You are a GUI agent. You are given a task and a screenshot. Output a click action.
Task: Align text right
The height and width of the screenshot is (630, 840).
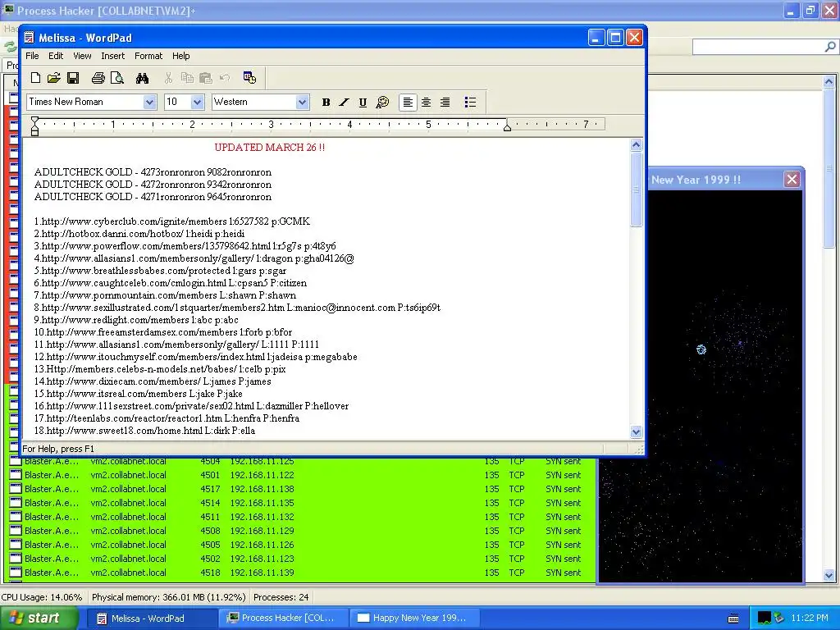coord(445,103)
